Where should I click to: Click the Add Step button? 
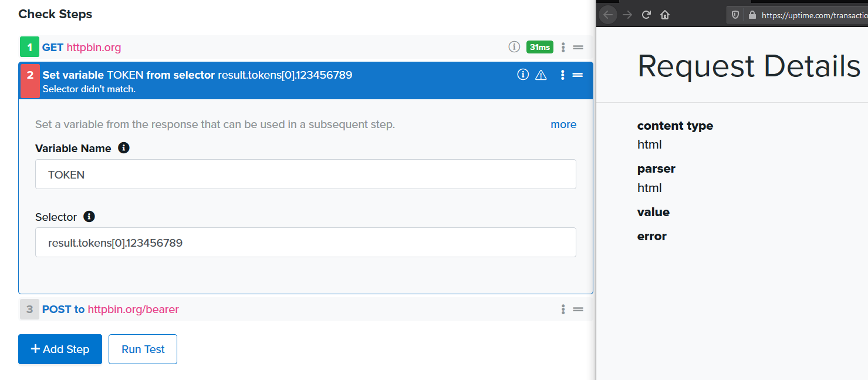(60, 349)
